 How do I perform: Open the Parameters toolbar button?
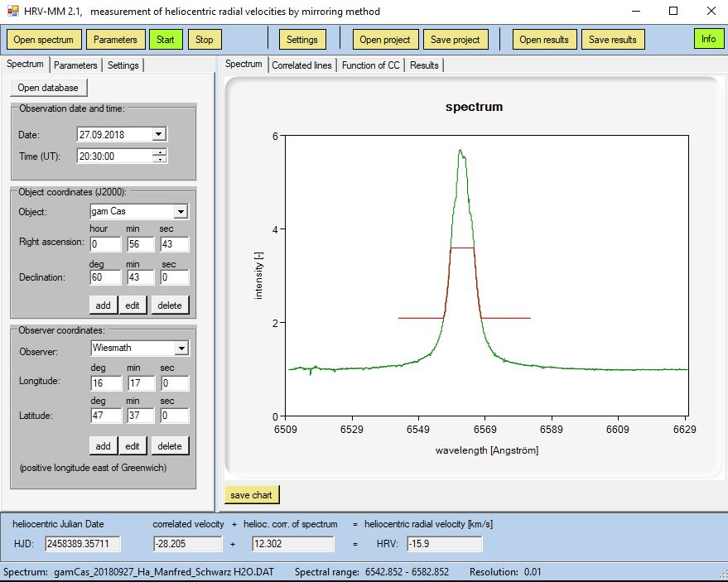click(x=115, y=40)
